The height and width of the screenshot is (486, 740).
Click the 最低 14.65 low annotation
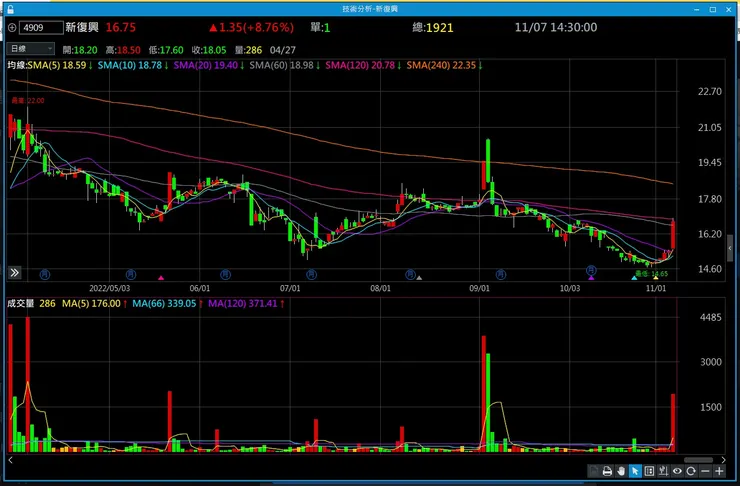pyautogui.click(x=651, y=274)
